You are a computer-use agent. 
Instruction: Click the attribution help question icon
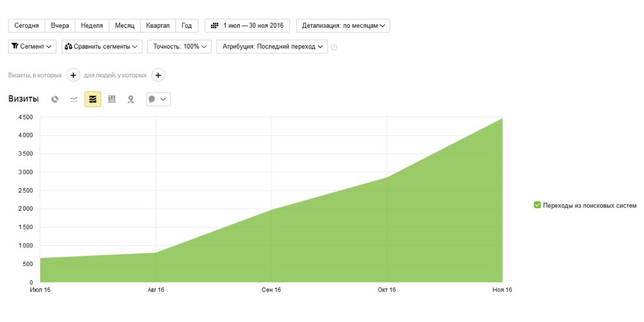click(x=334, y=47)
